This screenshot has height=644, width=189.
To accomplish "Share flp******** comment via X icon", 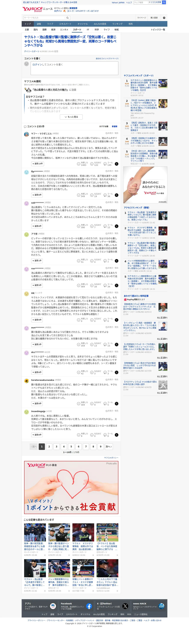I will click(x=117, y=195).
